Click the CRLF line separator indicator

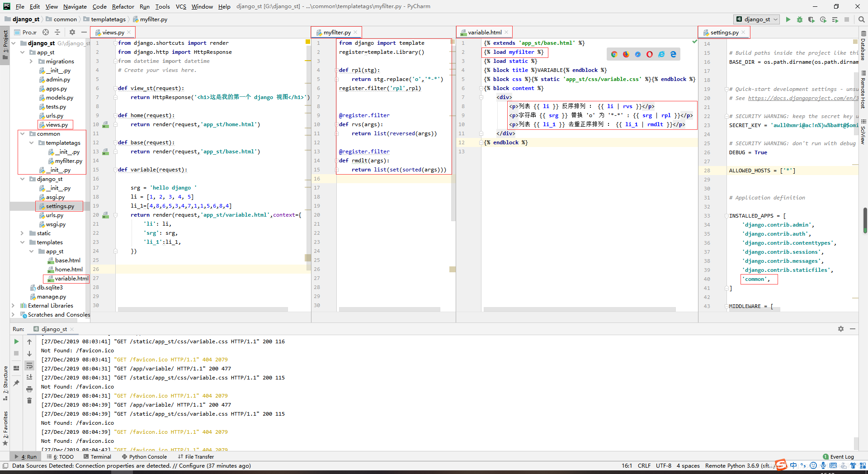click(644, 466)
